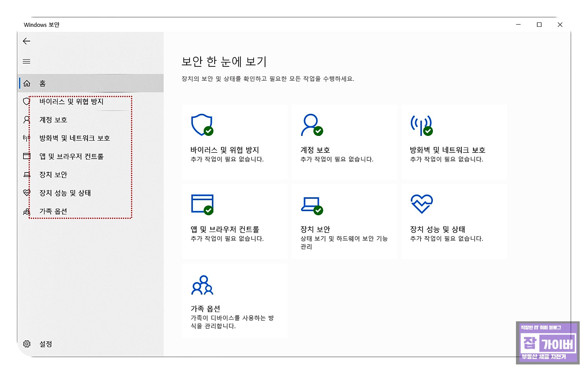Click the large person icon on account card
Screen dimensions: 588x374
point(312,125)
